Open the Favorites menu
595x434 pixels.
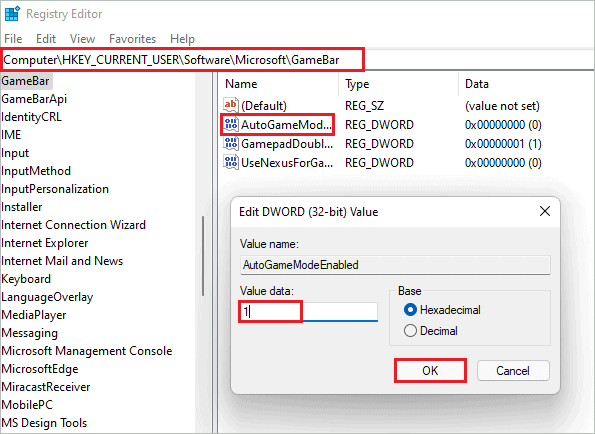coord(132,39)
